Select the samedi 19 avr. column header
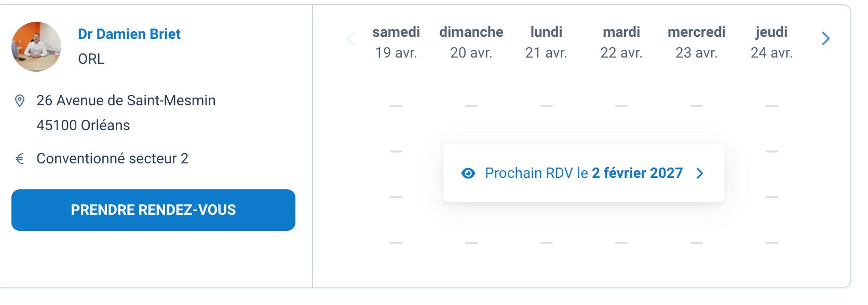Screen dimensions: 868x305 point(396,42)
